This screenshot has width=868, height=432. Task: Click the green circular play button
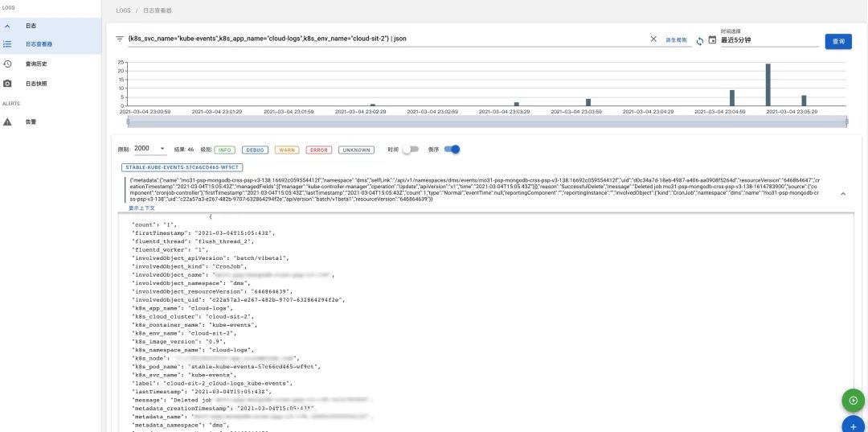coord(853,401)
